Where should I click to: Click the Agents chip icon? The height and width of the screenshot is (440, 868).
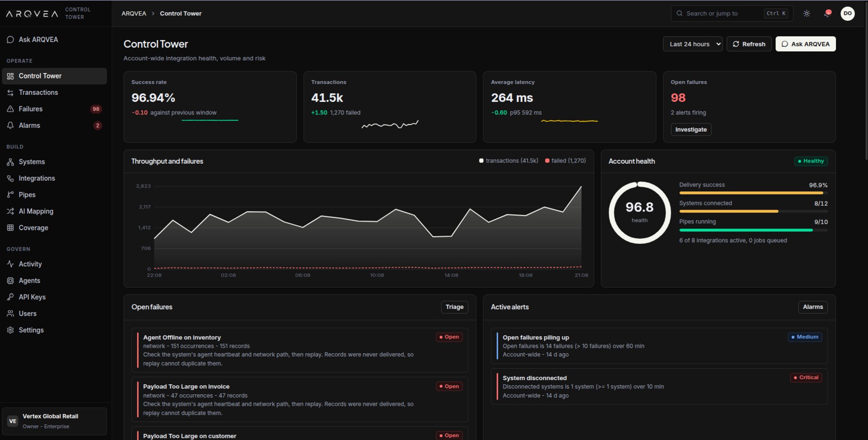(x=10, y=281)
